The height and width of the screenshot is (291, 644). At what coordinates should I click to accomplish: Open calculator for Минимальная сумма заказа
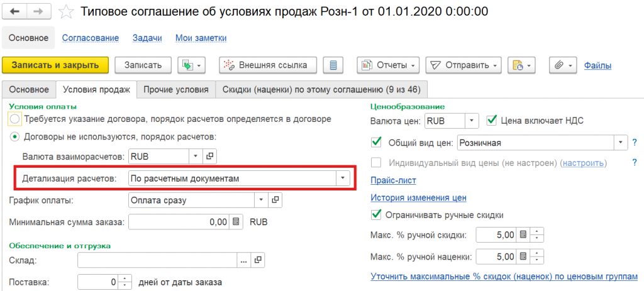tap(236, 222)
